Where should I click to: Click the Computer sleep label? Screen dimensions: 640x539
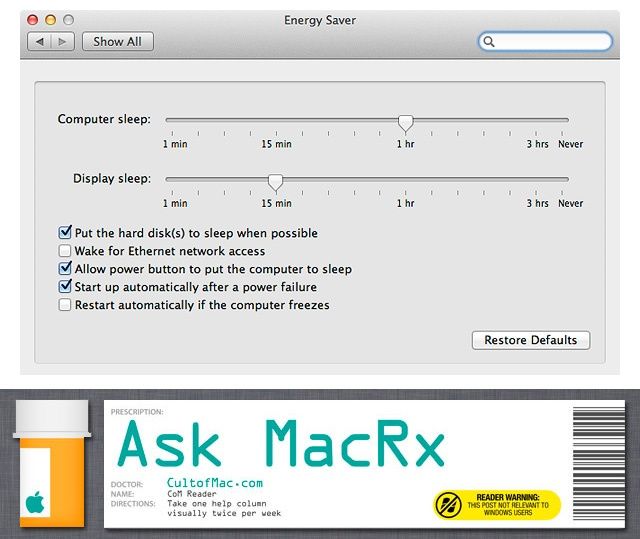point(104,119)
